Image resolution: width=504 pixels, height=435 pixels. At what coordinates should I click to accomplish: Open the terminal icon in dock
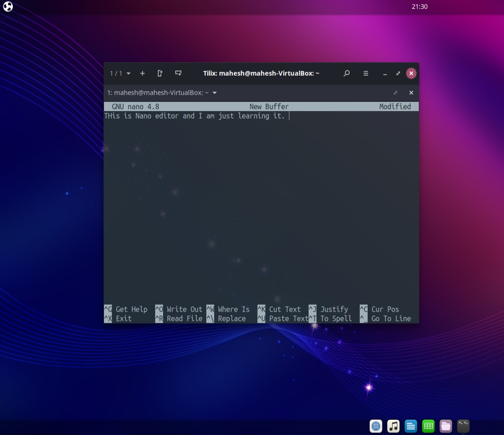pyautogui.click(x=463, y=426)
